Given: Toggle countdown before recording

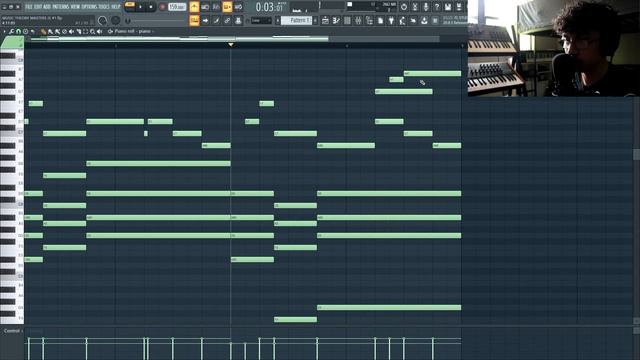Looking at the screenshot, I should coord(216,7).
